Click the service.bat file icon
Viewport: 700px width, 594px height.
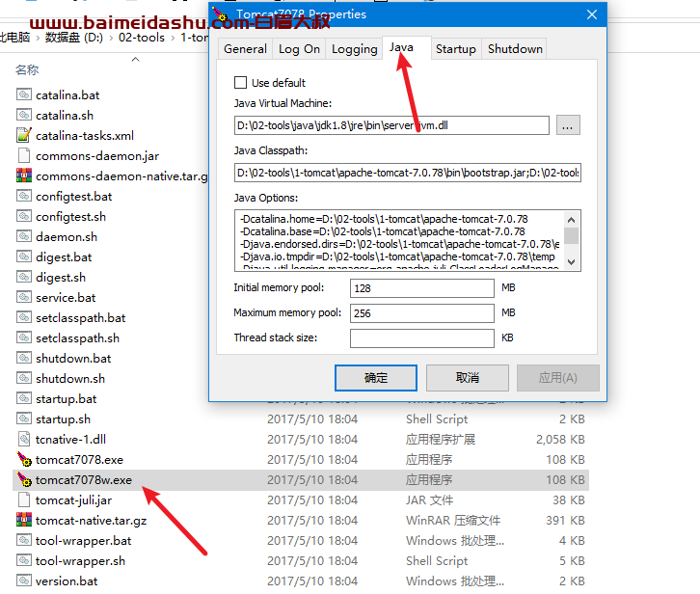pos(24,297)
